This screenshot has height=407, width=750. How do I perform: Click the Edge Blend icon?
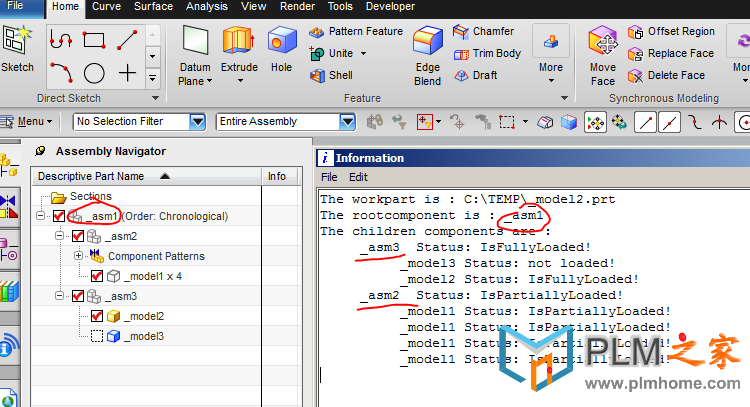428,41
